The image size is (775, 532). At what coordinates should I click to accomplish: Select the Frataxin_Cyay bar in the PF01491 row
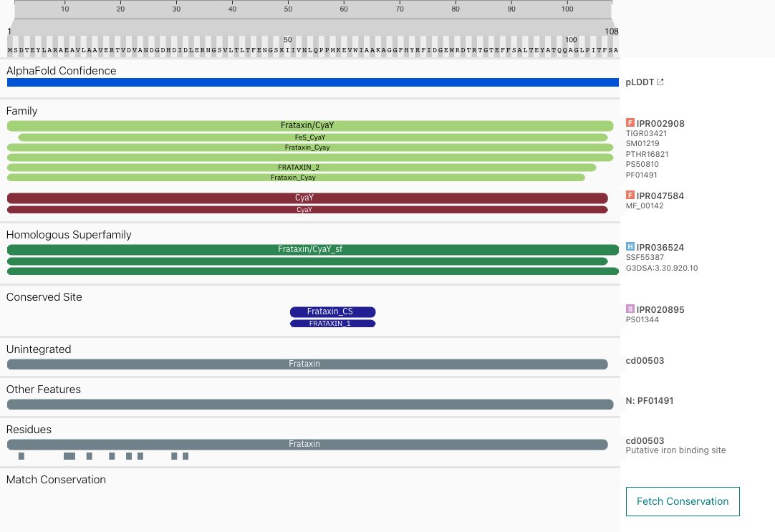click(296, 178)
